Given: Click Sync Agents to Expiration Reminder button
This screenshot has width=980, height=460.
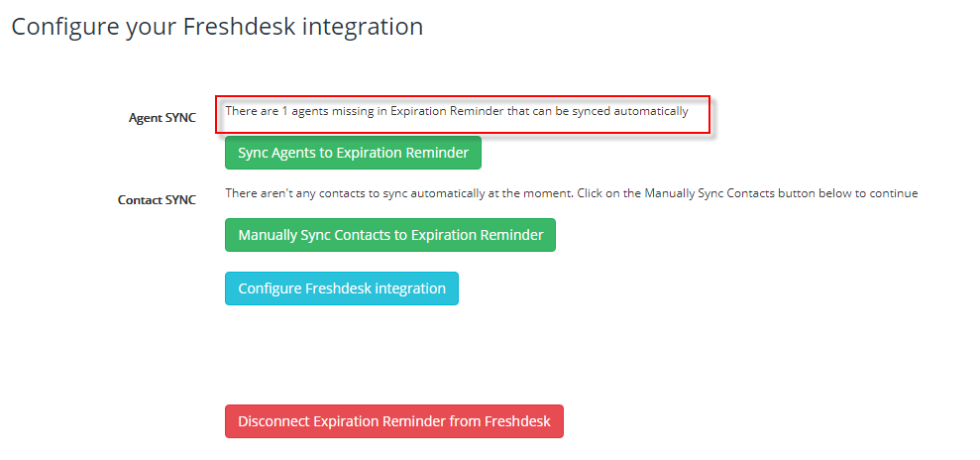Looking at the screenshot, I should (353, 153).
